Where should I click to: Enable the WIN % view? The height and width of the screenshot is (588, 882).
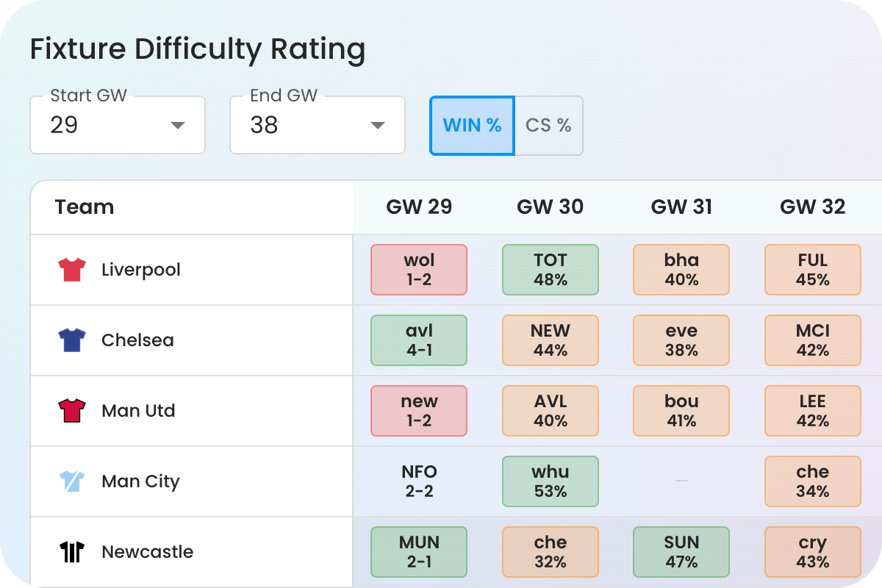(472, 125)
